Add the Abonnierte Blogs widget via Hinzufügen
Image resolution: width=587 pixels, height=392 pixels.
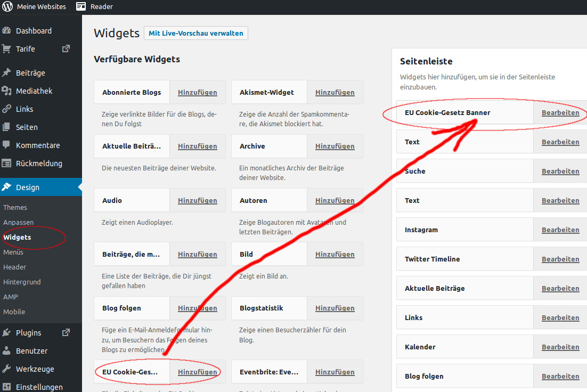coord(197,93)
